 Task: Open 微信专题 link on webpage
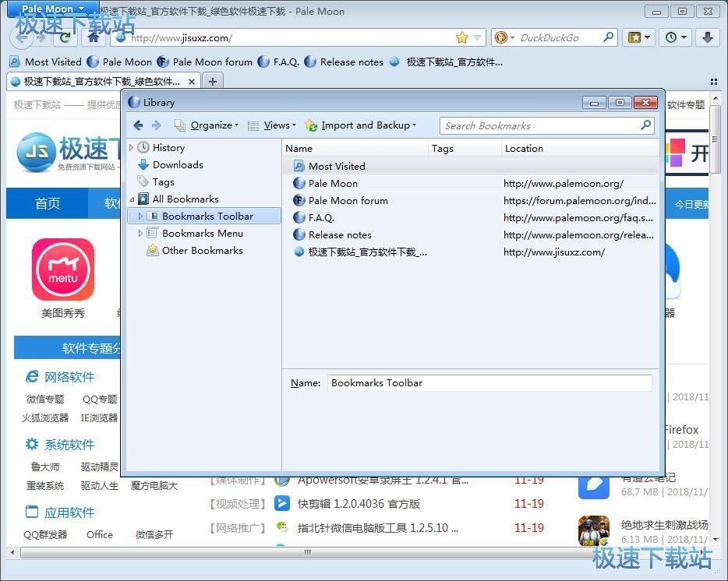coord(45,399)
